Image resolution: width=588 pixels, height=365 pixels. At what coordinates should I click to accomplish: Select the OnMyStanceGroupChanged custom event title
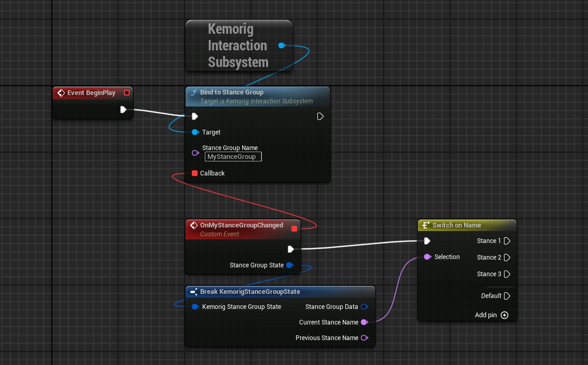241,225
